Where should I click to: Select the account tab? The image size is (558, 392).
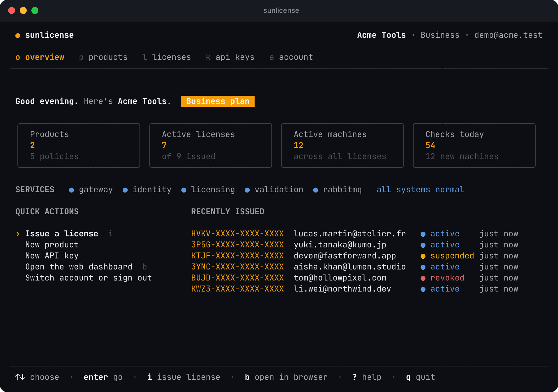pos(291,57)
